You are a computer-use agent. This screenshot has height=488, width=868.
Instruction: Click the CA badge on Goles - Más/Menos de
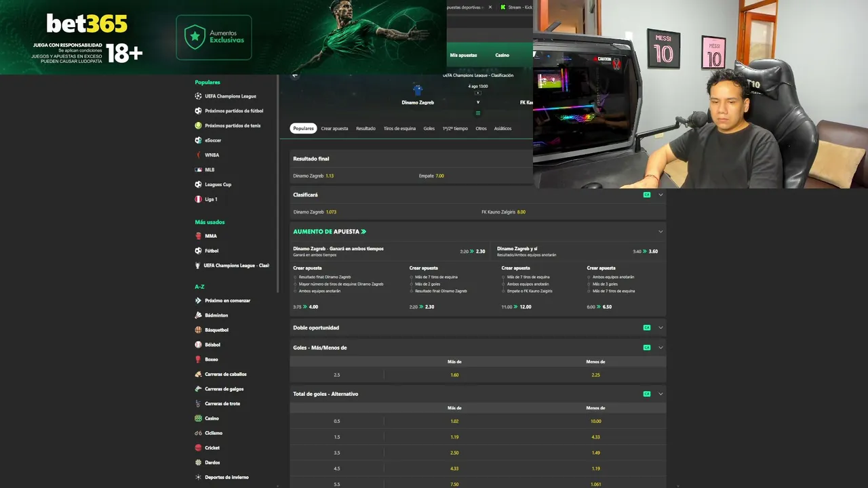tap(647, 348)
